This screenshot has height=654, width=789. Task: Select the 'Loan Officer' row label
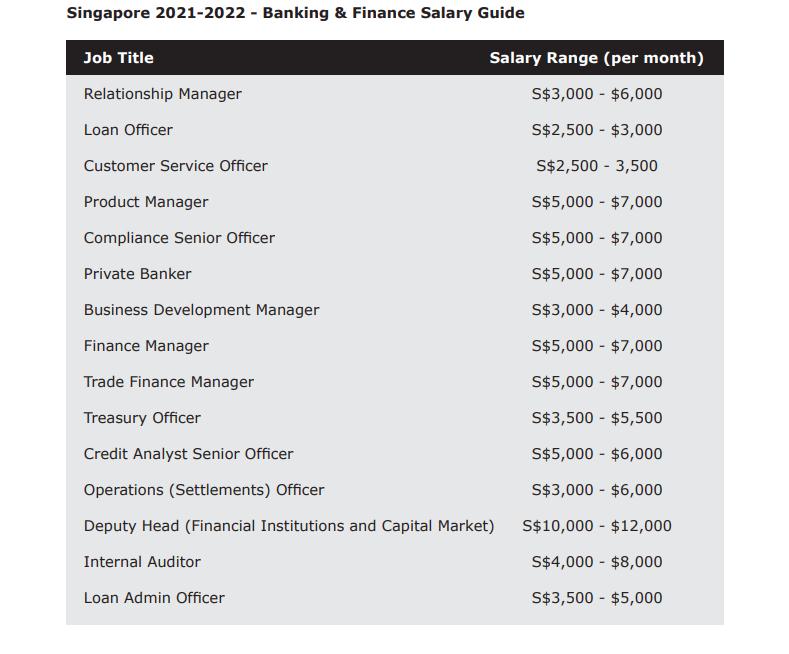click(x=128, y=130)
